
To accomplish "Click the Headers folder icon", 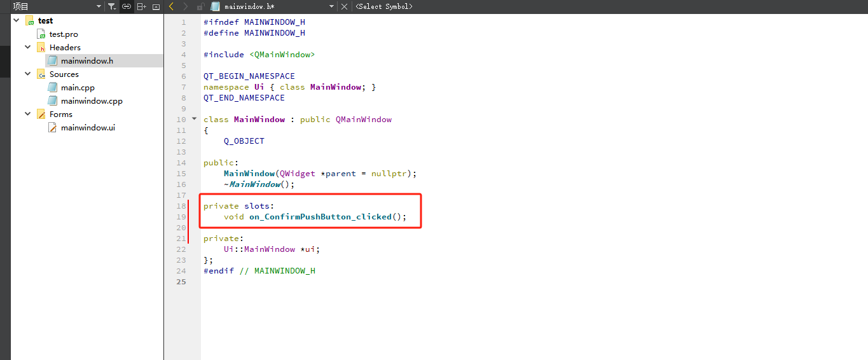I will [x=41, y=47].
